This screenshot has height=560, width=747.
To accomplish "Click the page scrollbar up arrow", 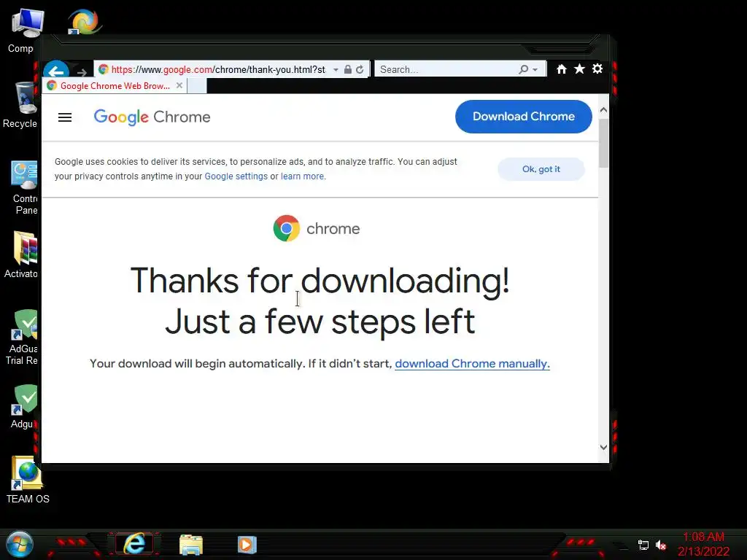I will click(x=603, y=110).
